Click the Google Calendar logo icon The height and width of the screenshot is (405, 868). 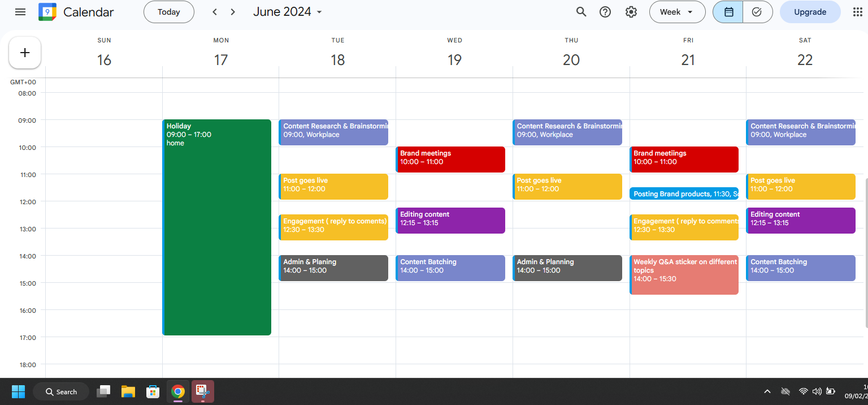click(x=47, y=11)
